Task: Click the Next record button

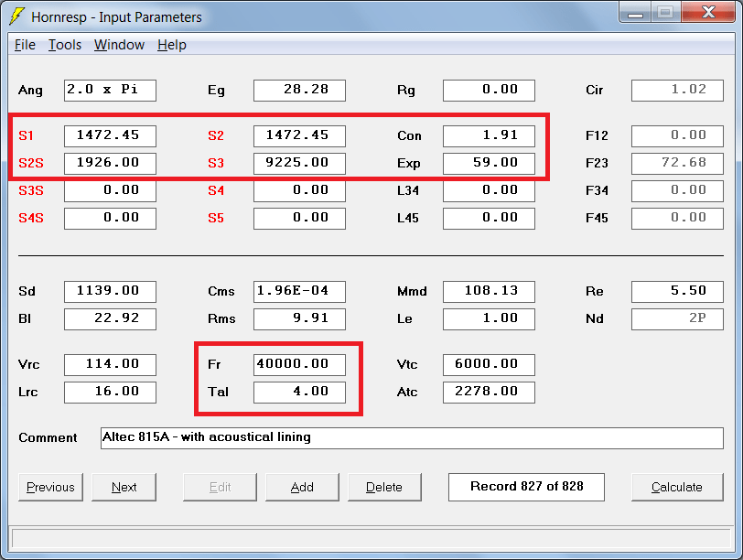Action: pos(124,487)
